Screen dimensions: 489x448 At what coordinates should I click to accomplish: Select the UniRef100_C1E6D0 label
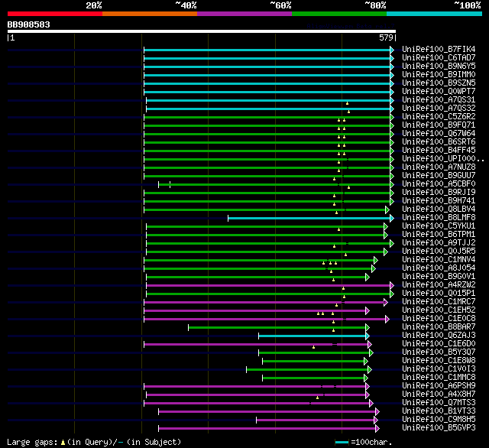click(439, 344)
